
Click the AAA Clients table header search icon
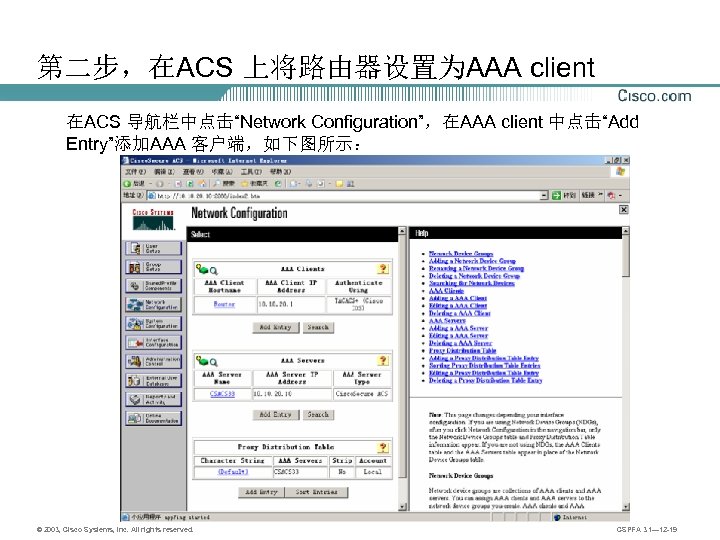click(214, 271)
